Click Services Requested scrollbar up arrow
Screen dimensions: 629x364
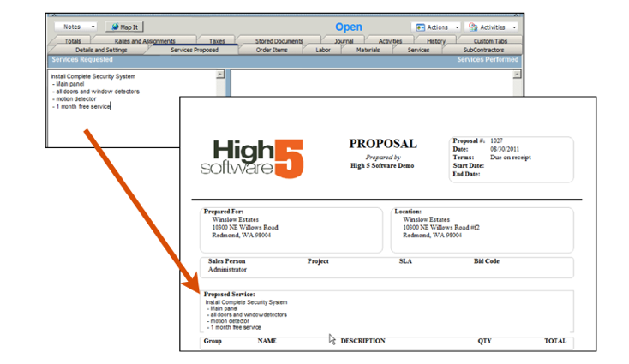[x=220, y=75]
